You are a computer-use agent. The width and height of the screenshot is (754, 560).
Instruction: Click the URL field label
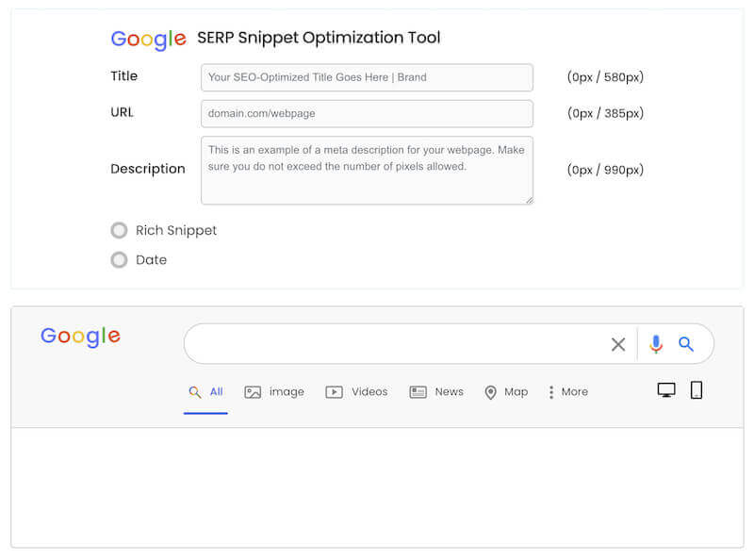[x=122, y=112]
